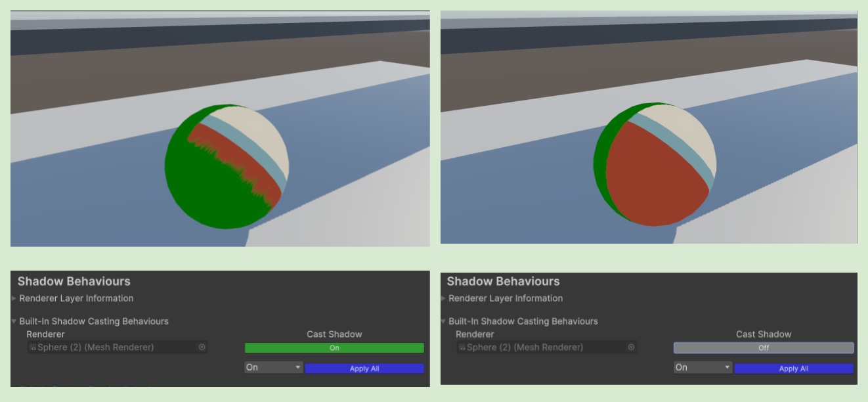Collapse Built-In Shadow Casting Behaviours above the grey Off bar
This screenshot has width=868, height=402.
pyautogui.click(x=444, y=321)
